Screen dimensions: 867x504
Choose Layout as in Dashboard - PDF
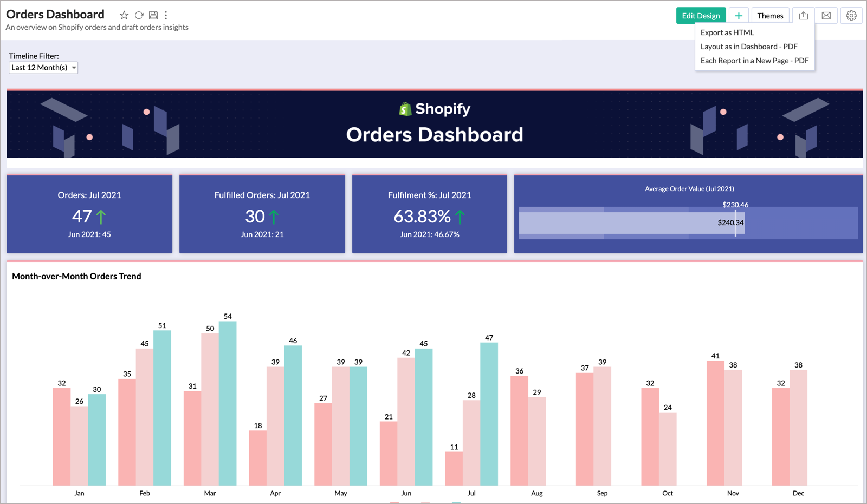749,47
